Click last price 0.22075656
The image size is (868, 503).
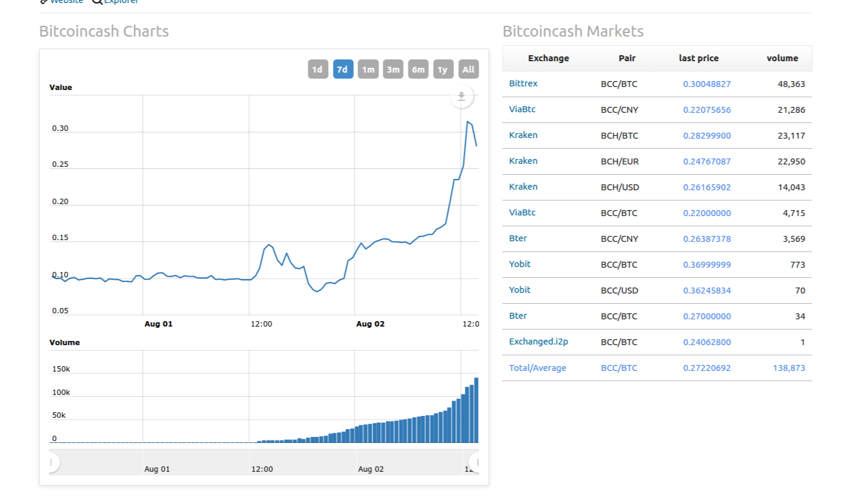click(x=707, y=110)
